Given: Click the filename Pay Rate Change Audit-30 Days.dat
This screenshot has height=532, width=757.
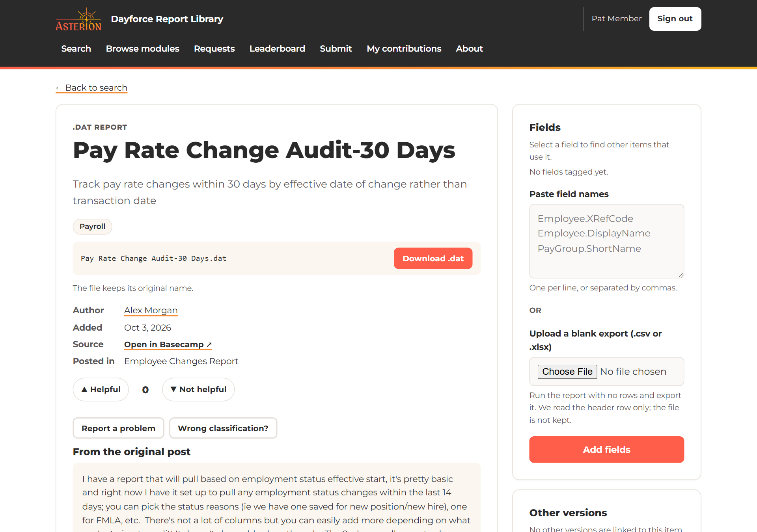Looking at the screenshot, I should click(x=154, y=259).
